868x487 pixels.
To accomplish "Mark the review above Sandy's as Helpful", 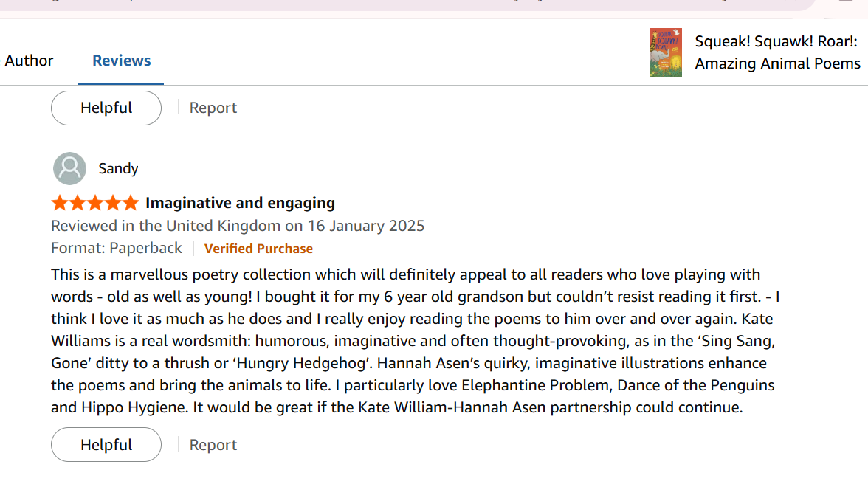I will 106,108.
